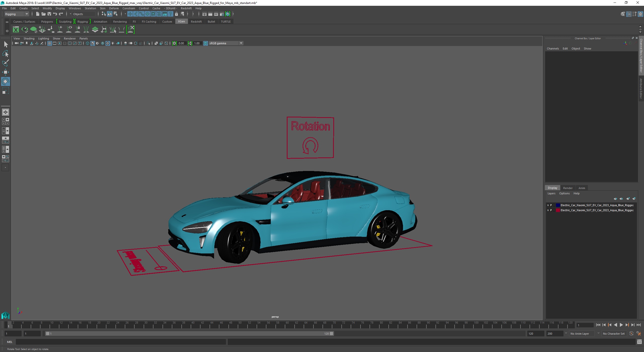
Task: Click red color swatch of second layer
Action: (x=558, y=210)
